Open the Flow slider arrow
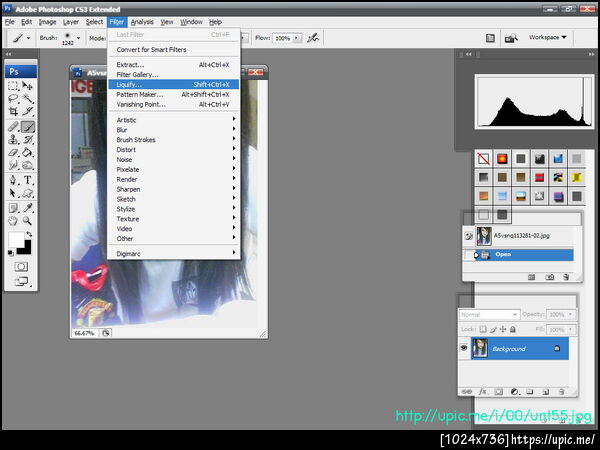 pos(297,38)
